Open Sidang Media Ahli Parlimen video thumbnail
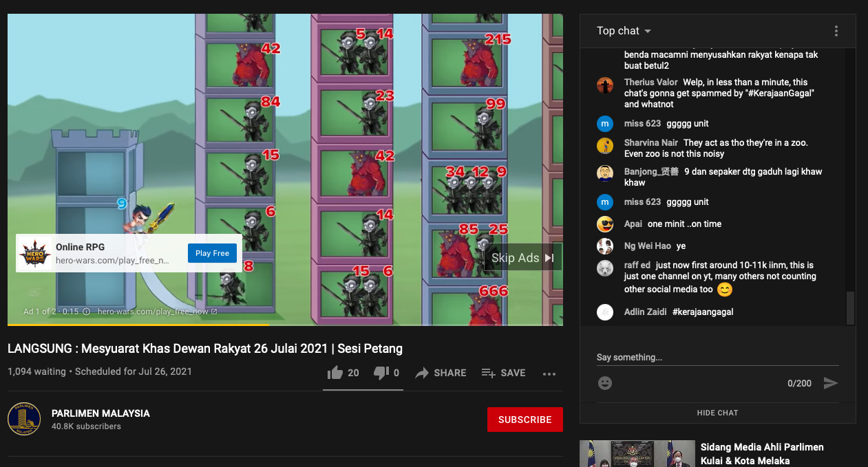868x467 pixels. click(x=637, y=454)
